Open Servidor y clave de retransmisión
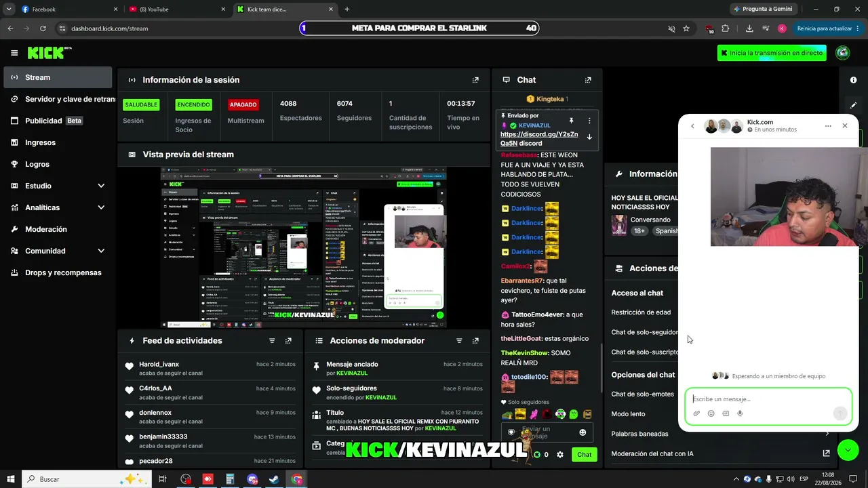 tap(58, 99)
